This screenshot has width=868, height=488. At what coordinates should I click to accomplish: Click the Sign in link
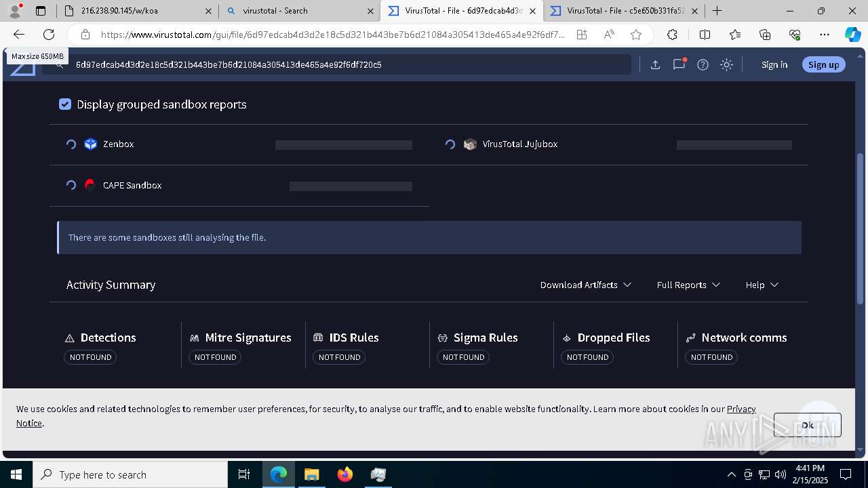tap(774, 64)
